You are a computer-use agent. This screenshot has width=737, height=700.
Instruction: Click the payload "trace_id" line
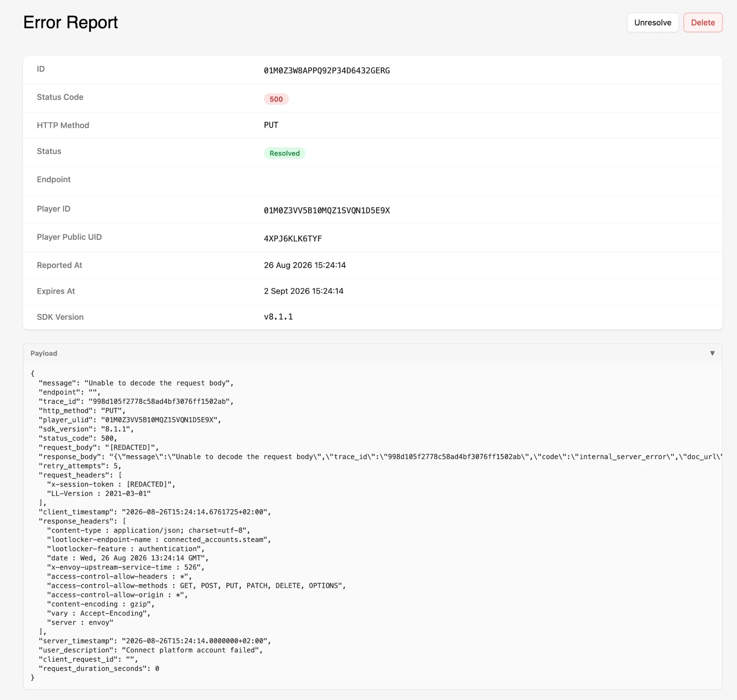click(136, 401)
